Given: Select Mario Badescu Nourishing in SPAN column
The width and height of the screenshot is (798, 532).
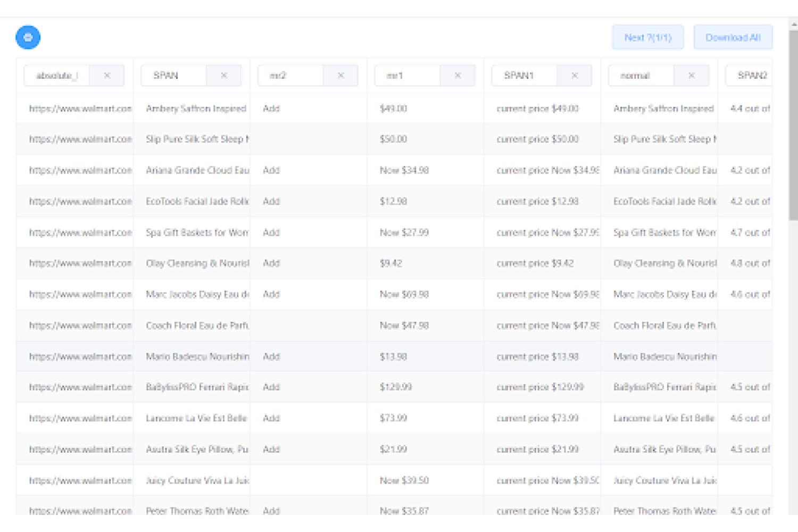Looking at the screenshot, I should click(197, 356).
